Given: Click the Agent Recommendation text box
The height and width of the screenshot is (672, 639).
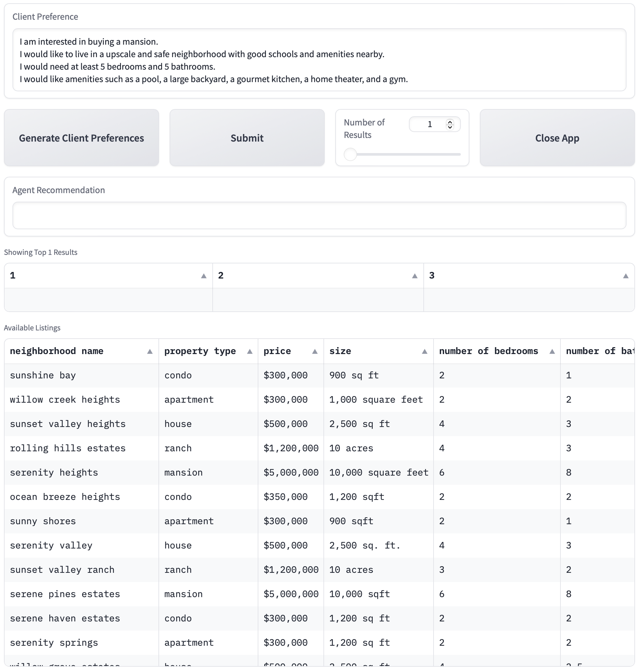Looking at the screenshot, I should pyautogui.click(x=319, y=215).
